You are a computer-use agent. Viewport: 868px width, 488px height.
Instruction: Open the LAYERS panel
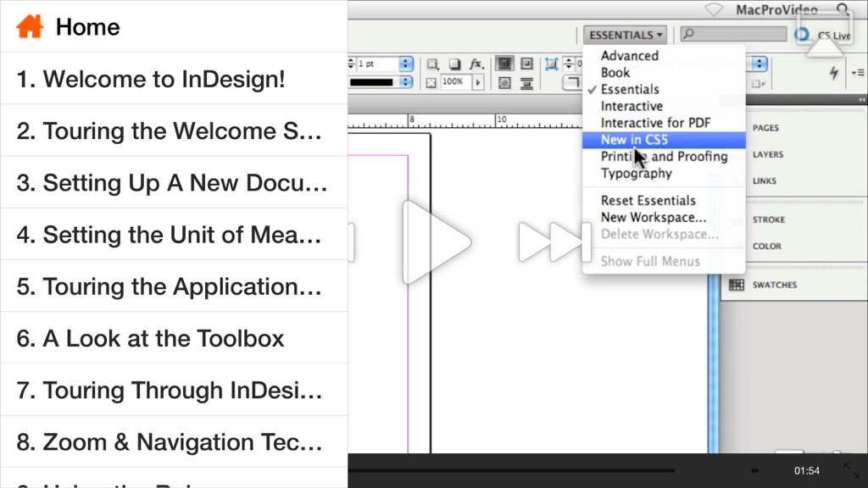click(x=768, y=154)
